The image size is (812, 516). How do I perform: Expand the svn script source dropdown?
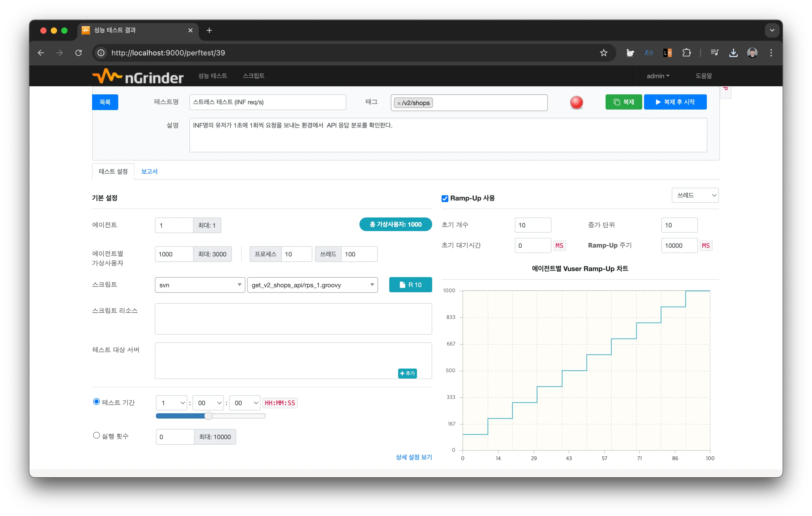point(200,285)
